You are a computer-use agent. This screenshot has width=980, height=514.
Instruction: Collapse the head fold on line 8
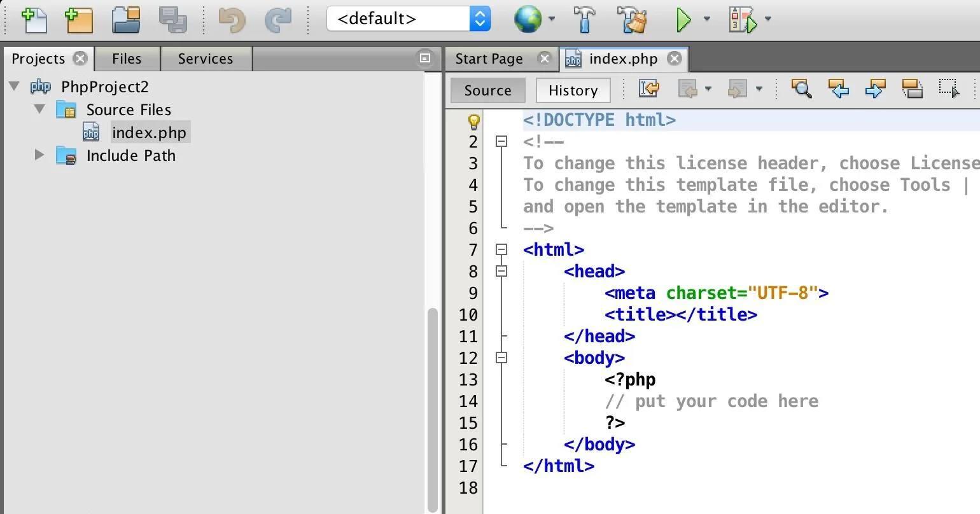501,271
